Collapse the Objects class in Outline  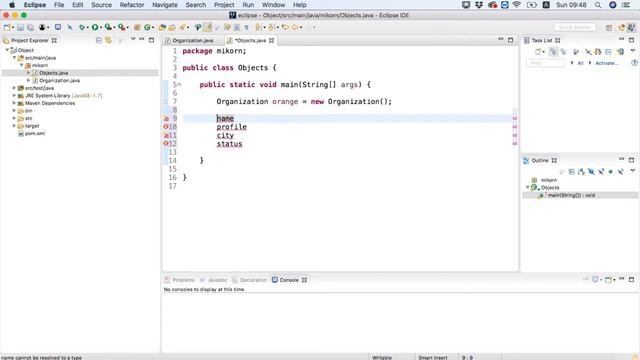527,187
